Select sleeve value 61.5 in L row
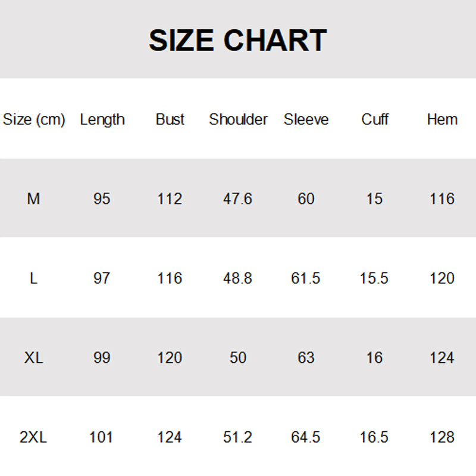Screen dimensions: 476x476 (306, 278)
